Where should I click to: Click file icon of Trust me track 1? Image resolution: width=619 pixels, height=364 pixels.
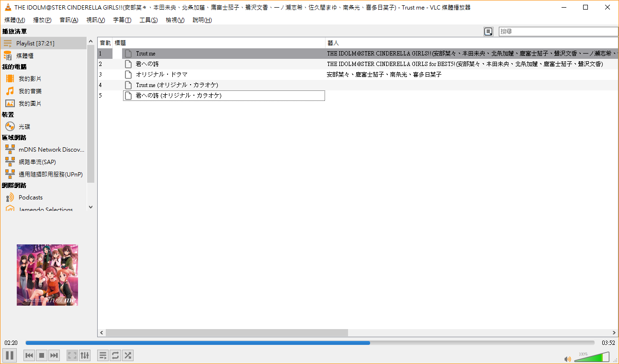(128, 54)
